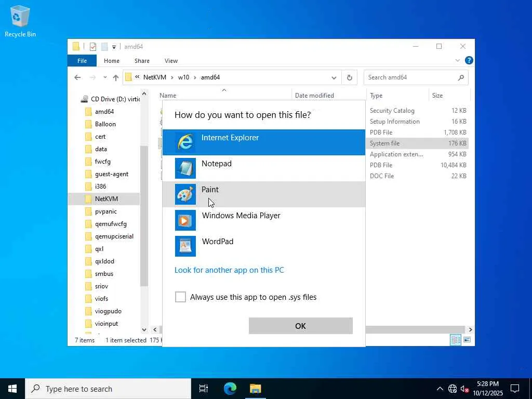Image resolution: width=532 pixels, height=399 pixels.
Task: Select the amd64 folder in tree
Action: (x=104, y=112)
